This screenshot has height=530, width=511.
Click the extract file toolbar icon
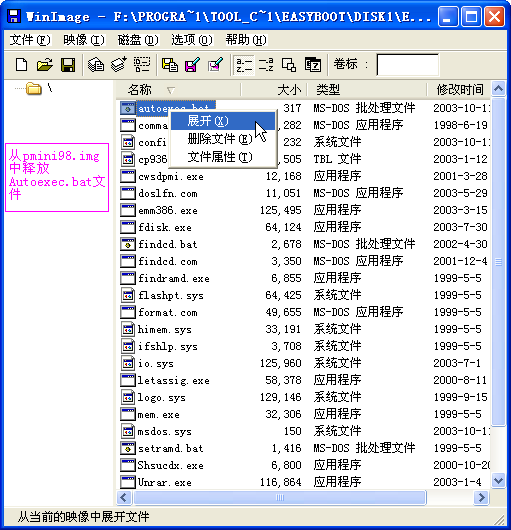192,65
